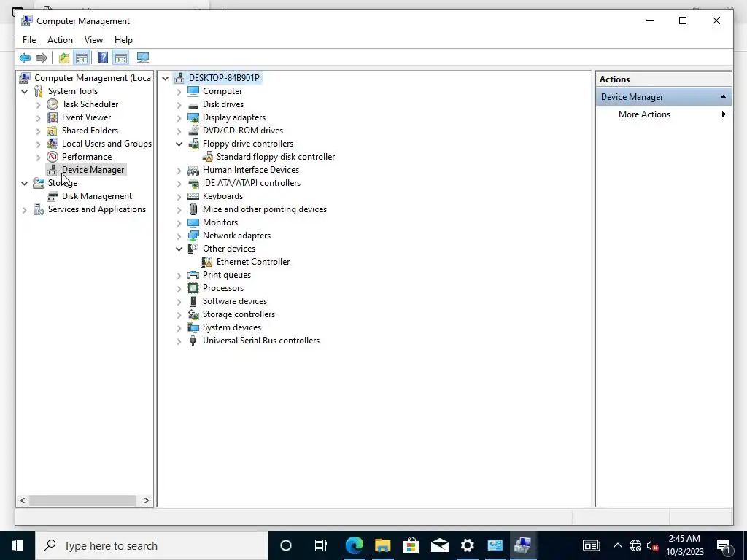This screenshot has width=747, height=560.
Task: Expand Local Users and Groups node
Action: click(x=38, y=144)
